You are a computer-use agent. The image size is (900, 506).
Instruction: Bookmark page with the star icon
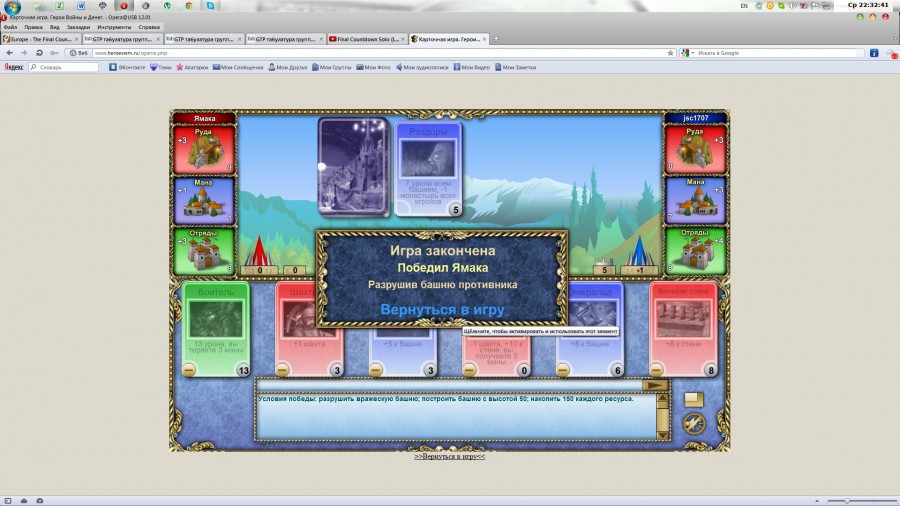point(670,53)
